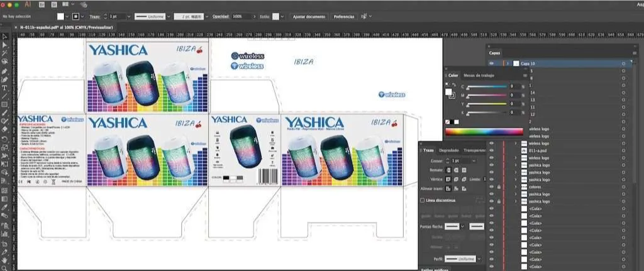Viewport: 644px width, 271px height.
Task: Switch to the Mesas de trabajo tab
Action: [x=479, y=75]
